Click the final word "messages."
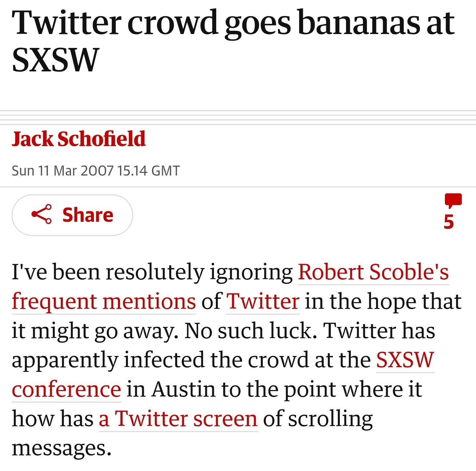Viewport: 476px width, 471px height. pos(61,448)
